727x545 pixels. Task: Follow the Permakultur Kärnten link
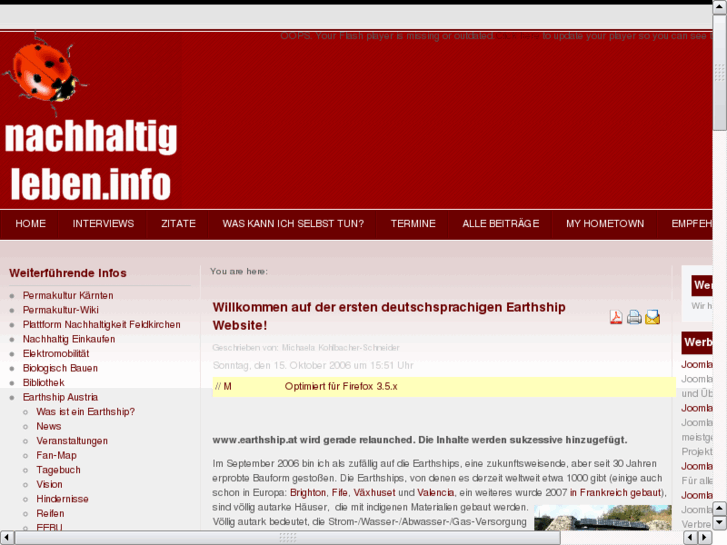tap(68, 295)
